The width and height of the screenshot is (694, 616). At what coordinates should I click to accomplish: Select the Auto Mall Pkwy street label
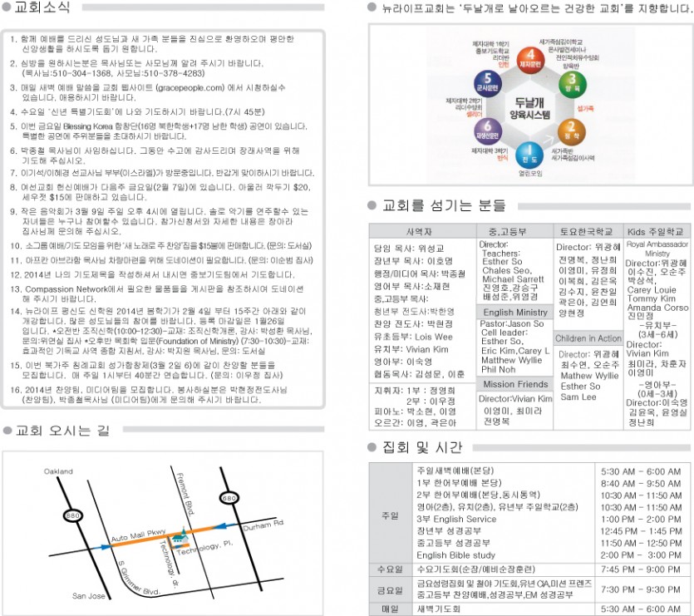(x=138, y=535)
